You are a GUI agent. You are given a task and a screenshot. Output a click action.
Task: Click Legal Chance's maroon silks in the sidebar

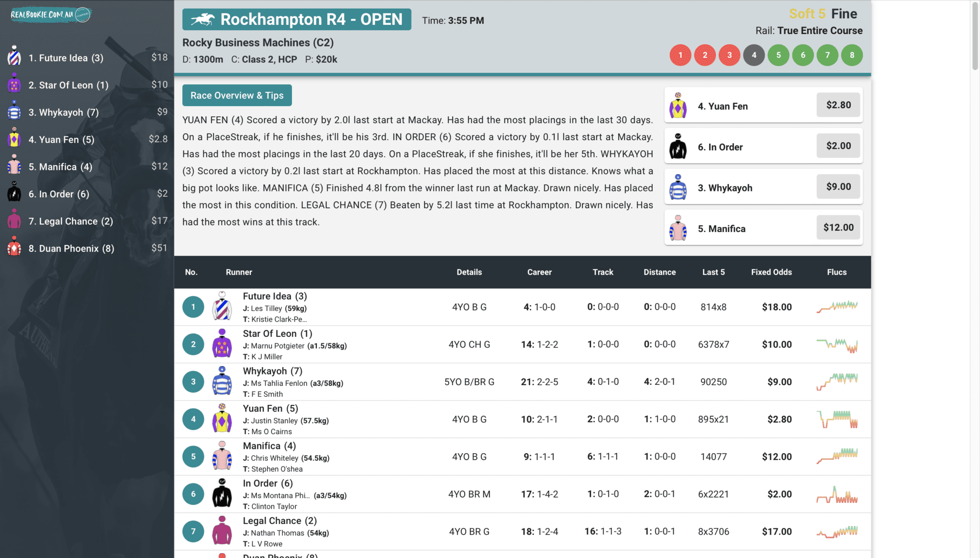coord(14,220)
